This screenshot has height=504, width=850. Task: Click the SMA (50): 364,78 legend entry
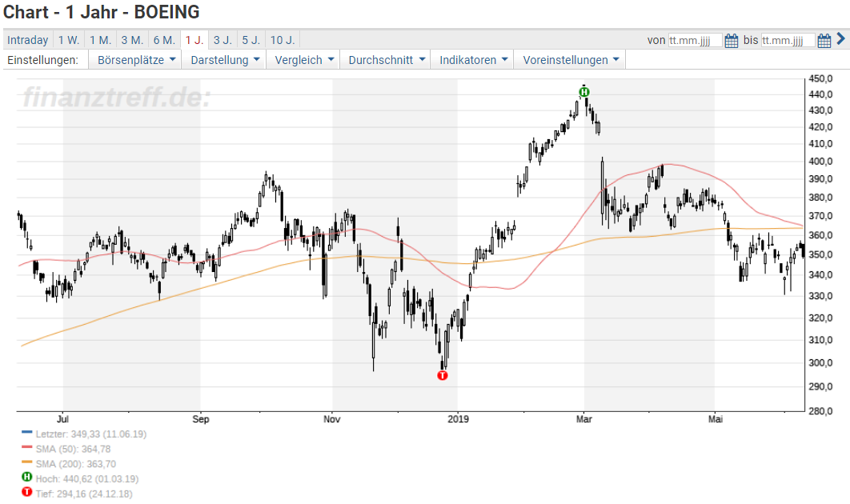click(x=73, y=450)
